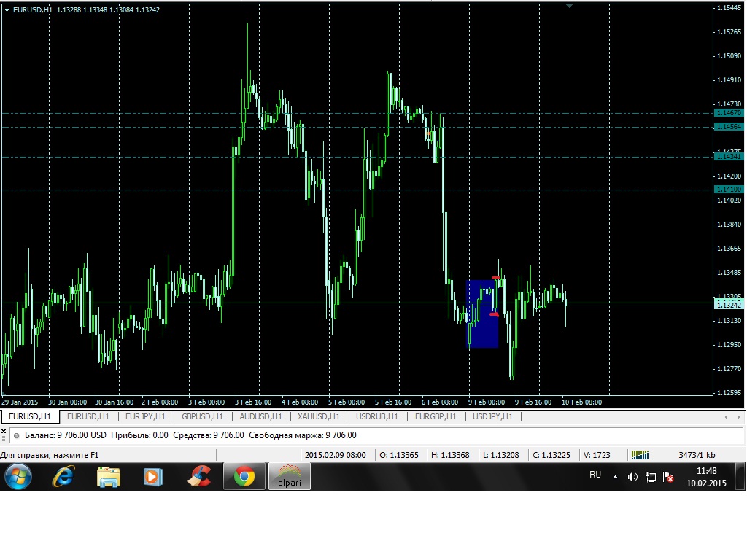Click the 3473/1 kb traffic indicator
The image size is (747, 560).
point(697,455)
